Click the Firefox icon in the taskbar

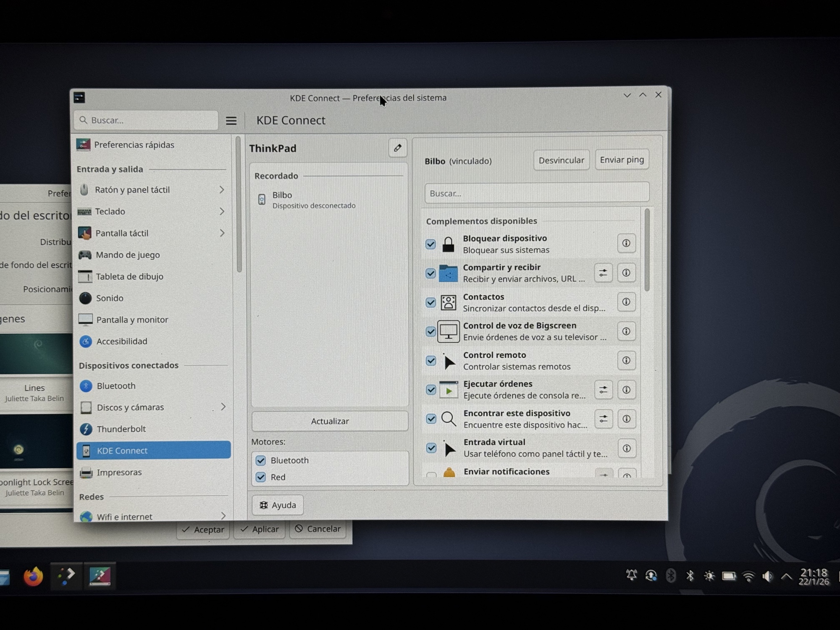33,576
